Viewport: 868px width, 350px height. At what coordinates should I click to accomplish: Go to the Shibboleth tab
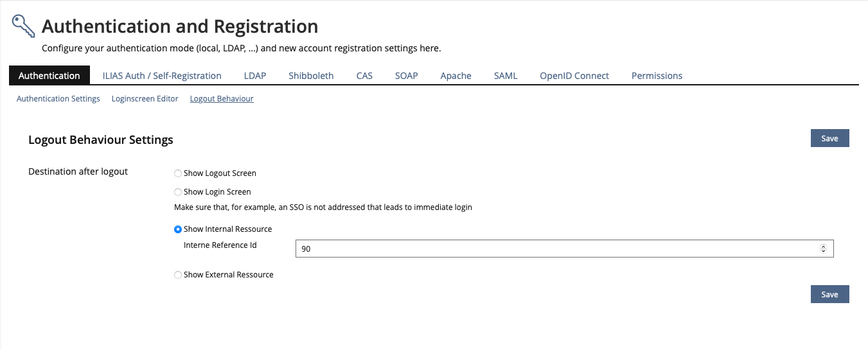pyautogui.click(x=311, y=76)
